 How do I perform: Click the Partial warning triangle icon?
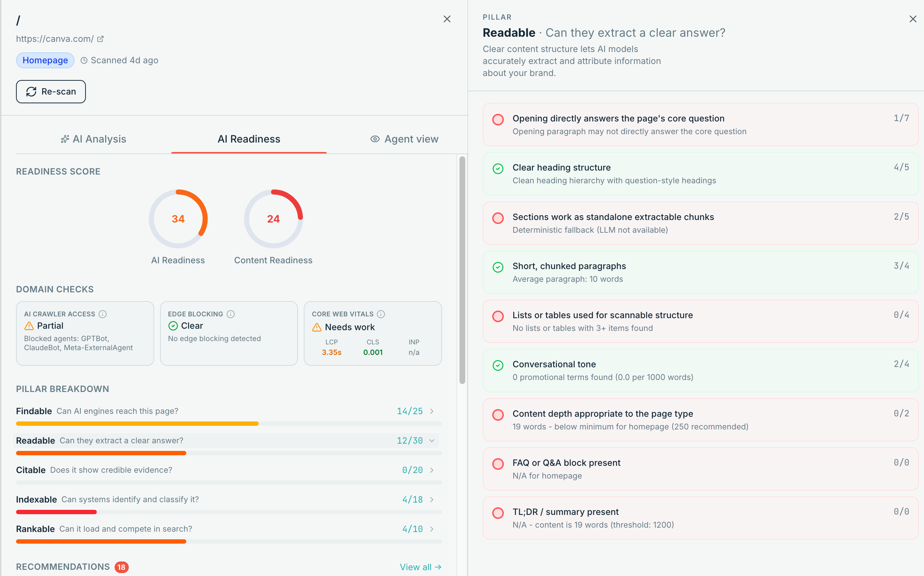29,326
